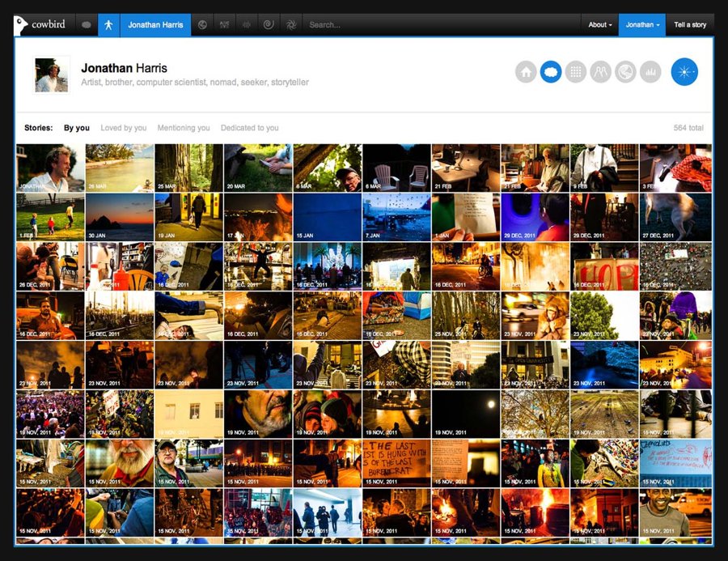Click the blue person icon in navbar
Screen dimensions: 728x561
109,25
